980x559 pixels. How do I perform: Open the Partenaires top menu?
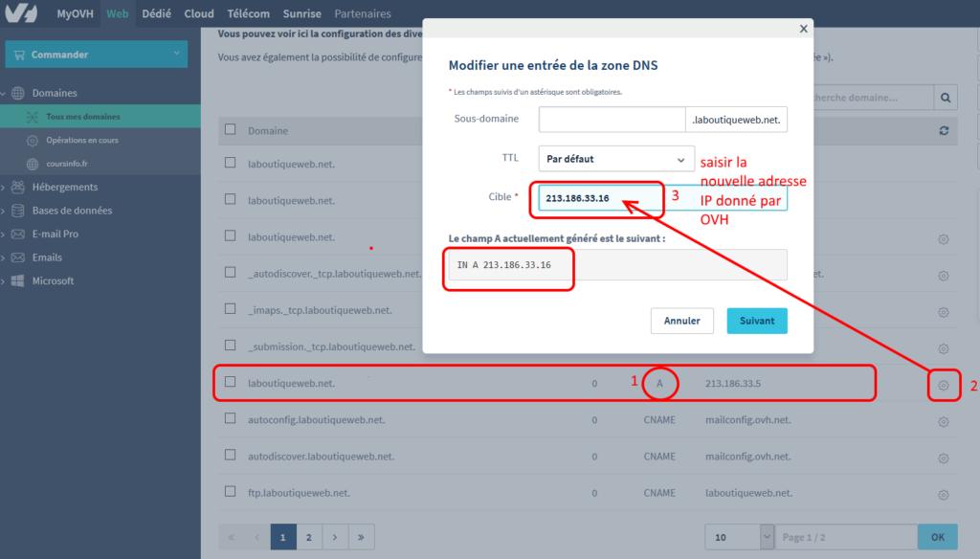363,13
